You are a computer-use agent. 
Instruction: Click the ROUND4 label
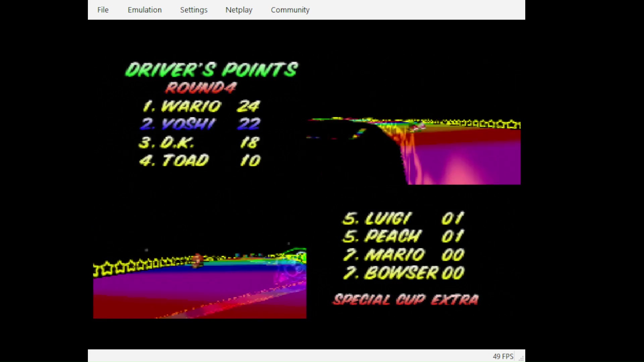[x=201, y=88]
